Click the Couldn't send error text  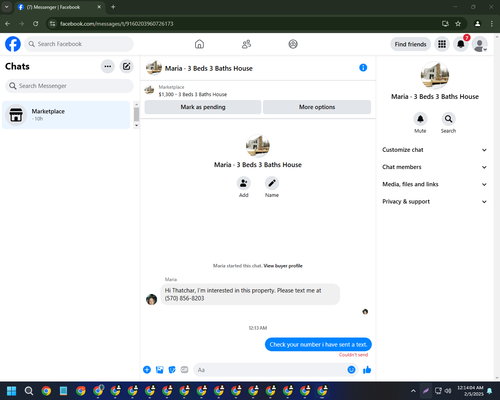[x=353, y=355]
